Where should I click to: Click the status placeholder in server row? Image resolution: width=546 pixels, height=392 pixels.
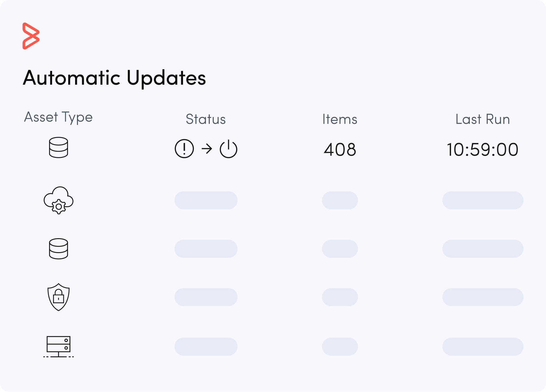pos(206,347)
